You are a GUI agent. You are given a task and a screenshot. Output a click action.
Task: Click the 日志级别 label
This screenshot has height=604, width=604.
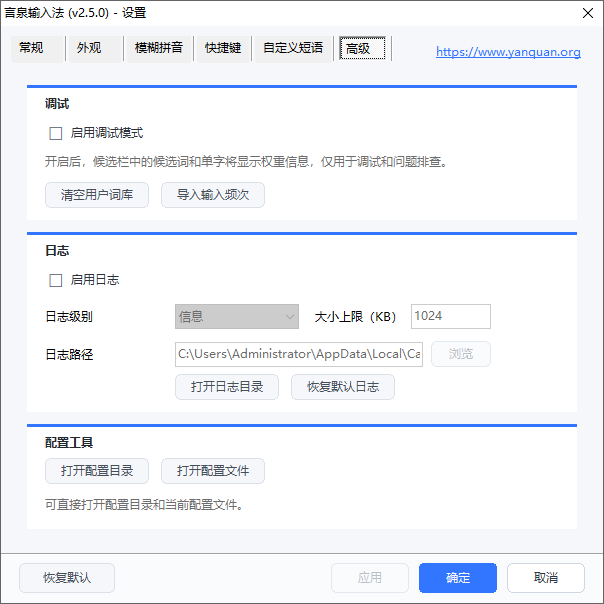tap(69, 317)
